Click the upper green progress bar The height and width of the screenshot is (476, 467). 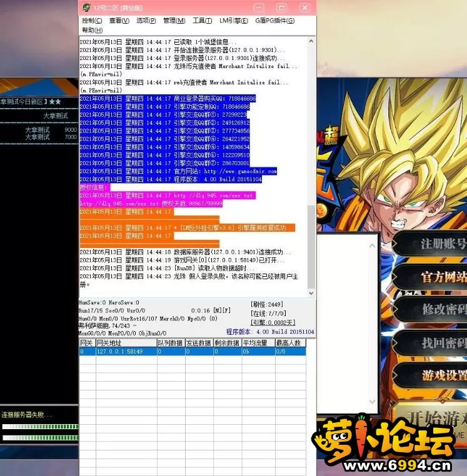point(41,427)
